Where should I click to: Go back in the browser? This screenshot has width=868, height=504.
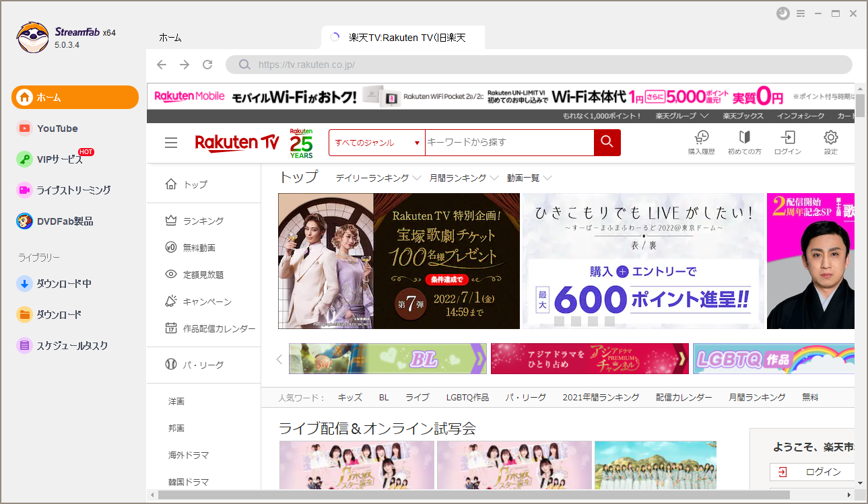pos(162,65)
